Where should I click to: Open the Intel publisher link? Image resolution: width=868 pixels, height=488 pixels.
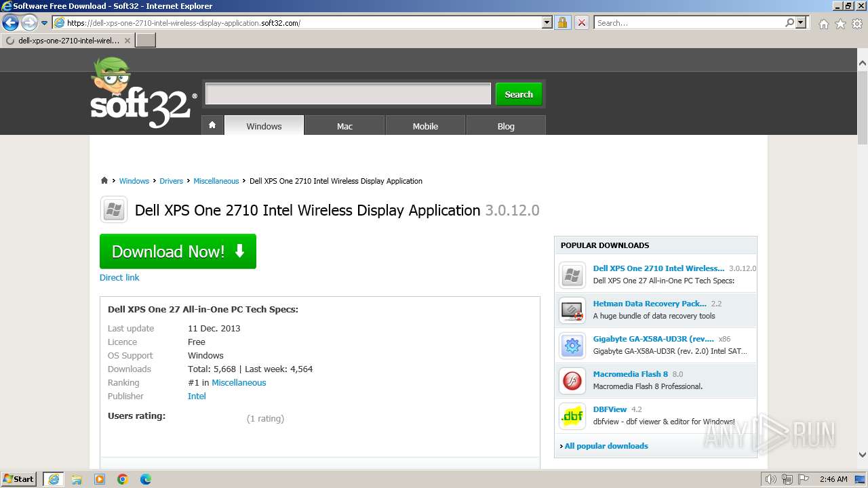click(197, 396)
